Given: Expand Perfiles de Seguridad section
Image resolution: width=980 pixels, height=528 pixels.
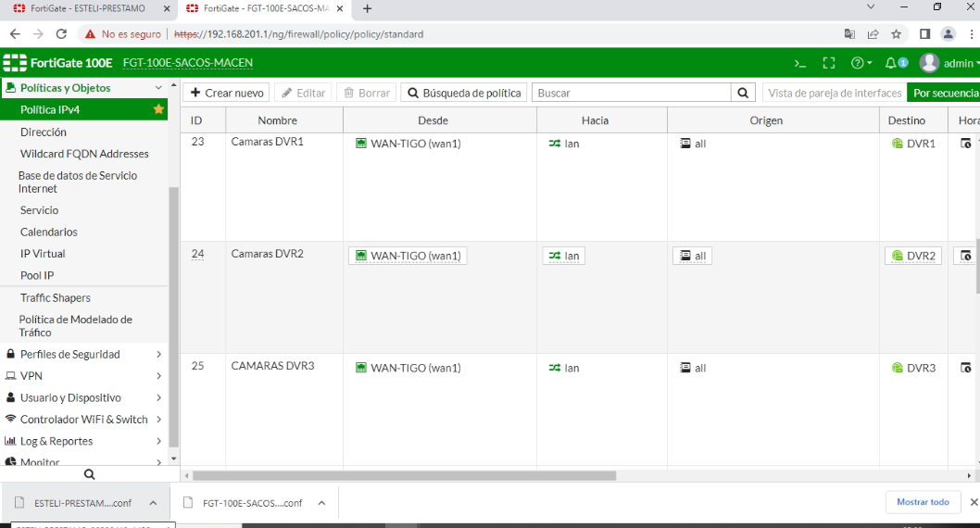Looking at the screenshot, I should (x=83, y=354).
